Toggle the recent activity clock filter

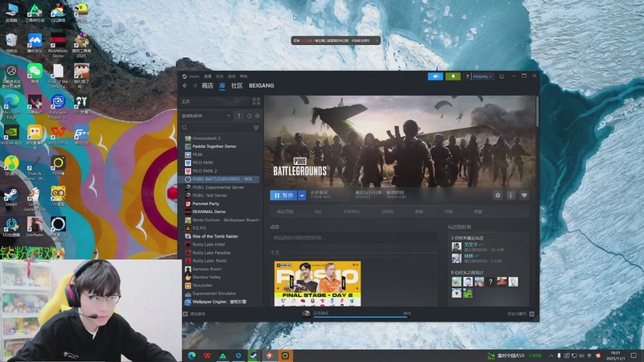click(x=250, y=116)
